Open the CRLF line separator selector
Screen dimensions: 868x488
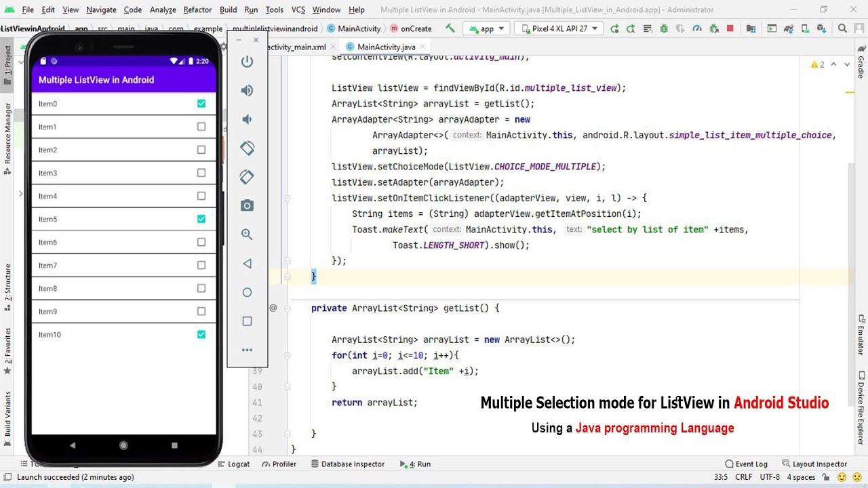(743, 477)
